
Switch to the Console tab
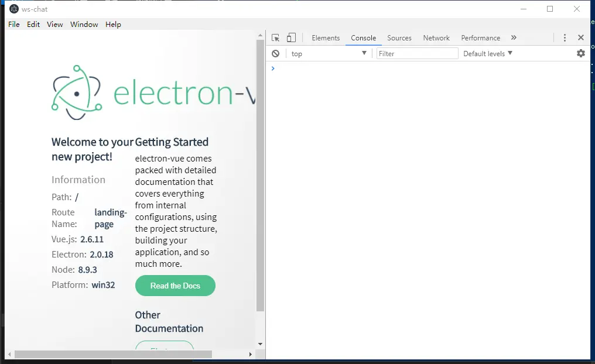[363, 38]
